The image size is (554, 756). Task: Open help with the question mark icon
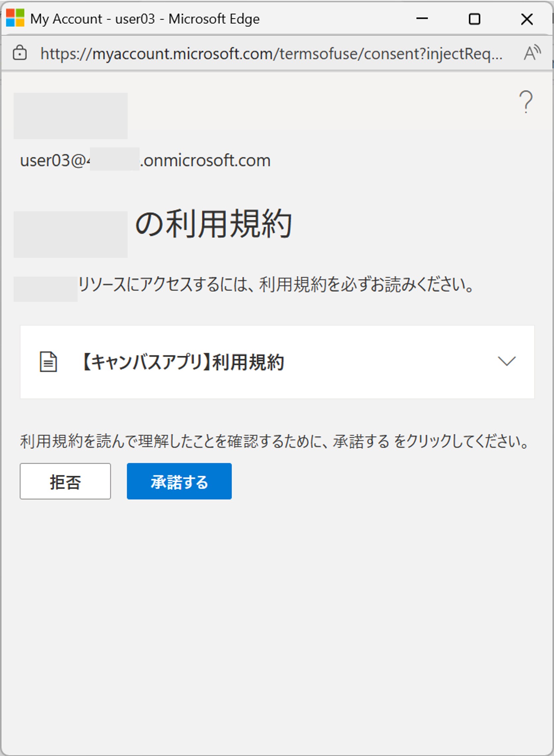(525, 102)
